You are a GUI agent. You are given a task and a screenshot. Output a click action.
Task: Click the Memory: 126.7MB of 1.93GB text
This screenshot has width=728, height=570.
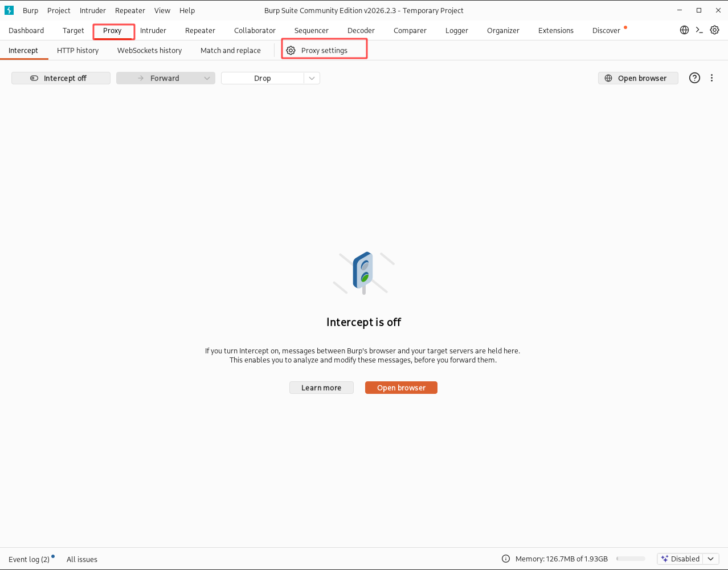point(562,559)
